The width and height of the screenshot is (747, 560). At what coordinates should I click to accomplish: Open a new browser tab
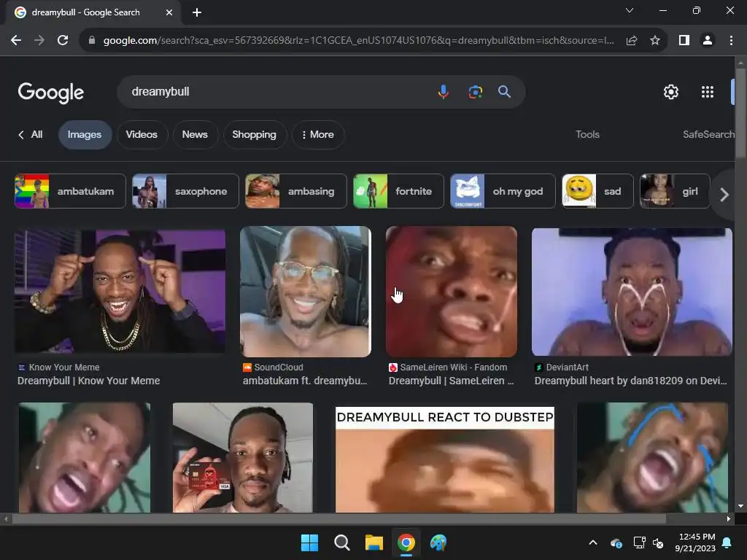pos(197,12)
